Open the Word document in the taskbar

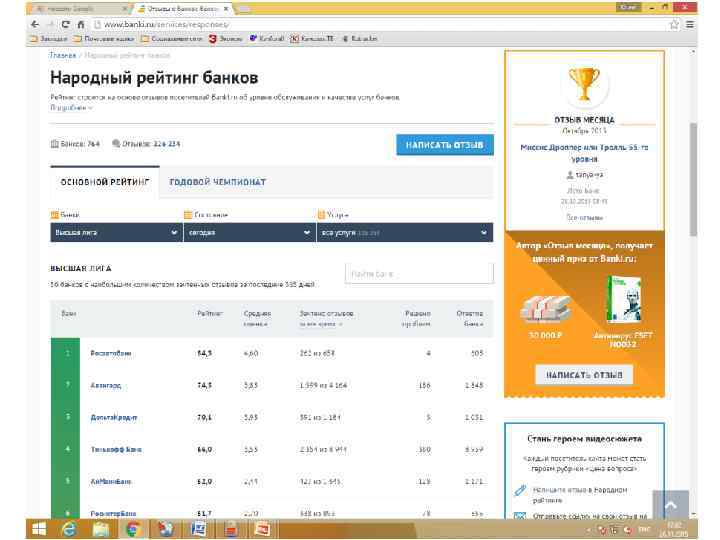198,529
